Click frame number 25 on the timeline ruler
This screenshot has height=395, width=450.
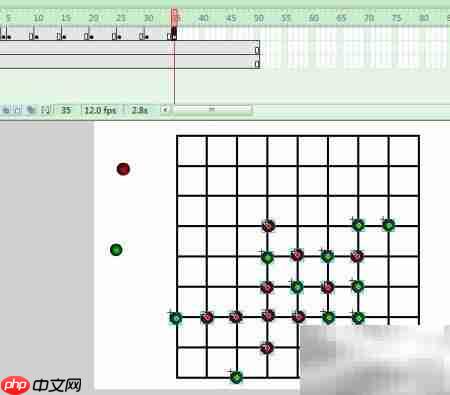[x=121, y=18]
